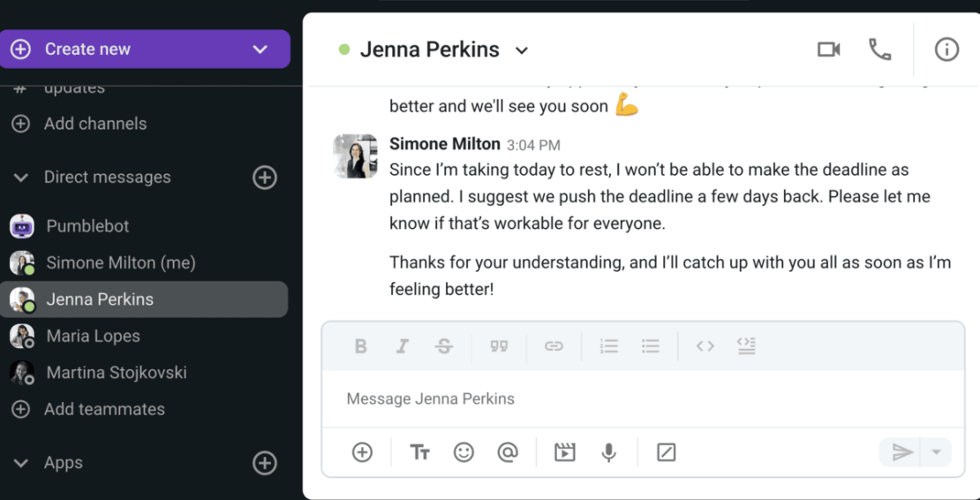Screen dimensions: 980x500
Task: Mention someone with the @ icon
Action: [508, 452]
